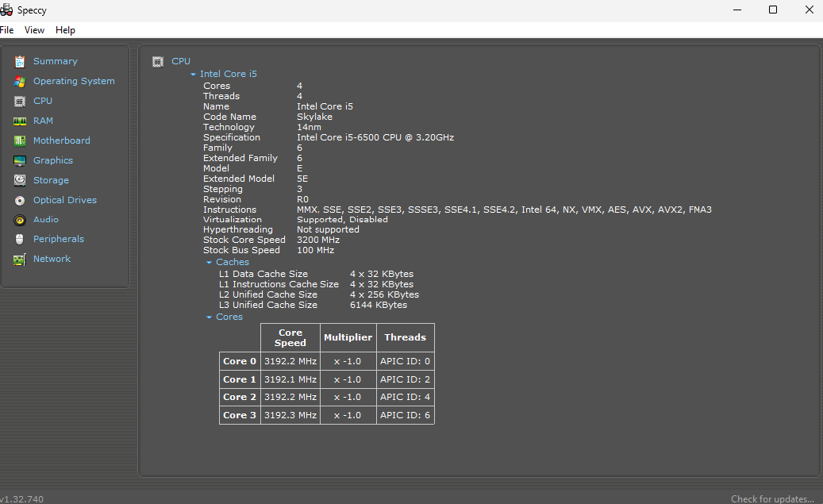This screenshot has width=823, height=504.
Task: Open the Operating System section
Action: tap(74, 81)
